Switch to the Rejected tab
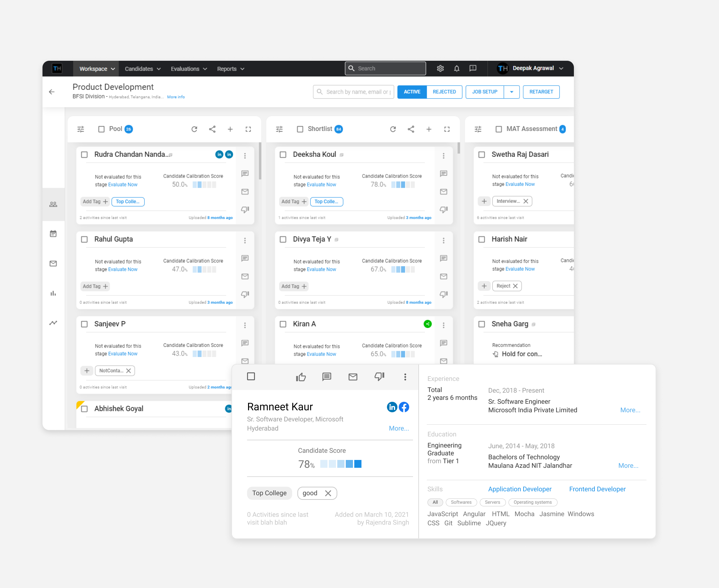Image resolution: width=719 pixels, height=588 pixels. tap(444, 92)
